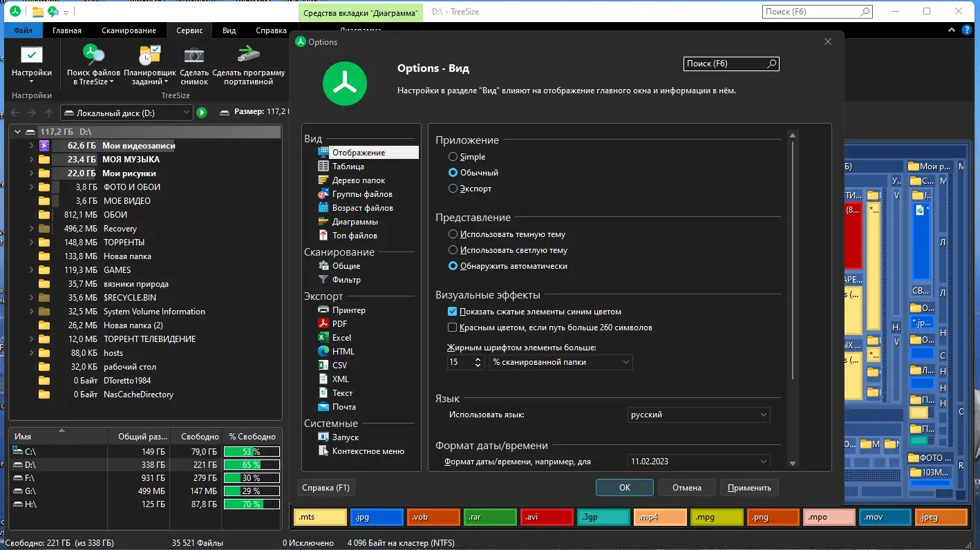
Task: Click the Применить button
Action: 749,487
